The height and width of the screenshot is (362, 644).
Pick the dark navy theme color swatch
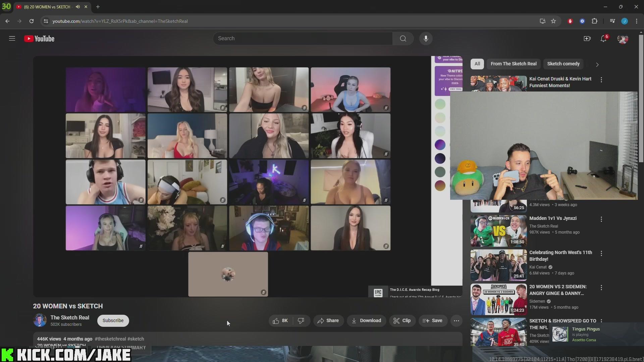coord(440,158)
